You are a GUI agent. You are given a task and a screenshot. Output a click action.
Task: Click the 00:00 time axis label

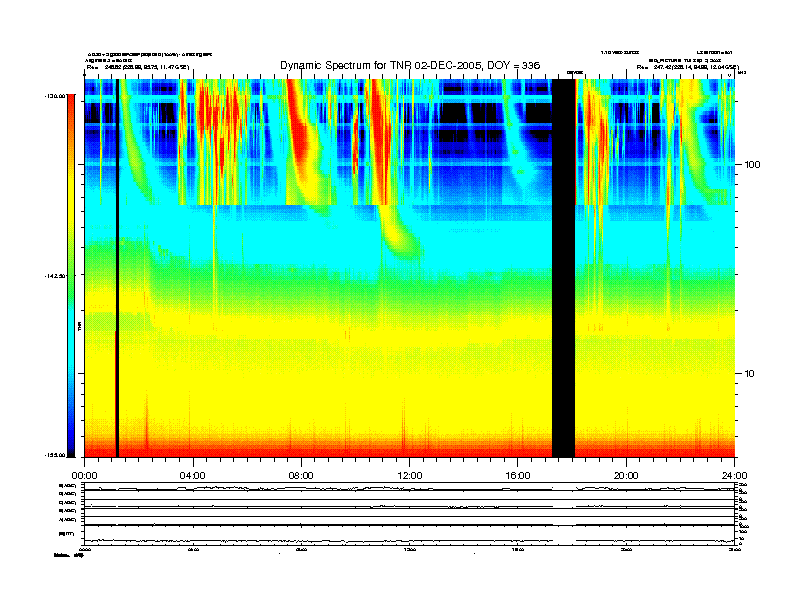tap(84, 476)
